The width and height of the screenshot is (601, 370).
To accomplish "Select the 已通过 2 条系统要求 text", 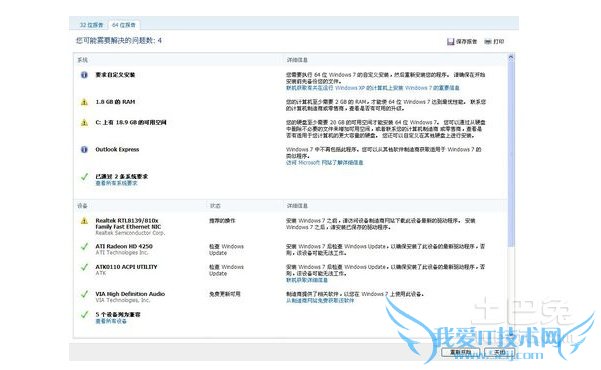I will pyautogui.click(x=122, y=176).
